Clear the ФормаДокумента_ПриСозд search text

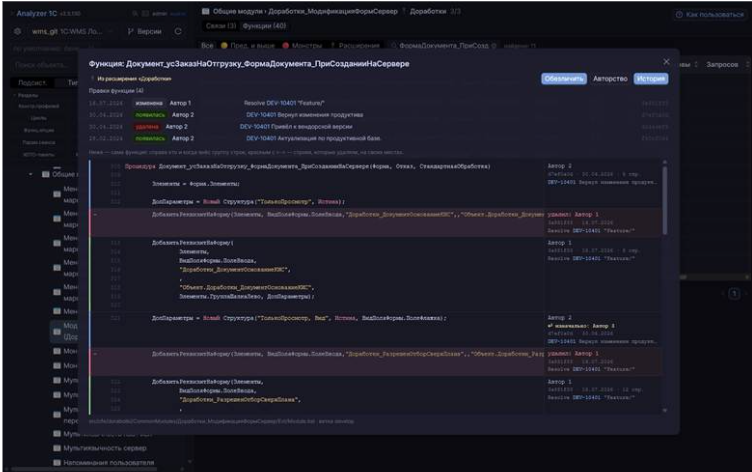pyautogui.click(x=494, y=46)
